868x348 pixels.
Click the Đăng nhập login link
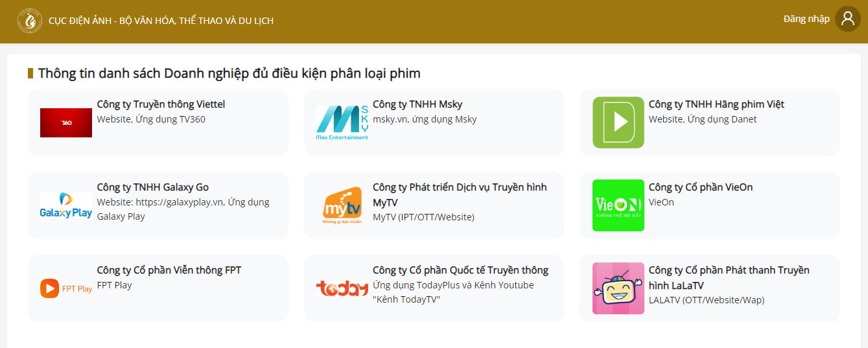coord(806,19)
